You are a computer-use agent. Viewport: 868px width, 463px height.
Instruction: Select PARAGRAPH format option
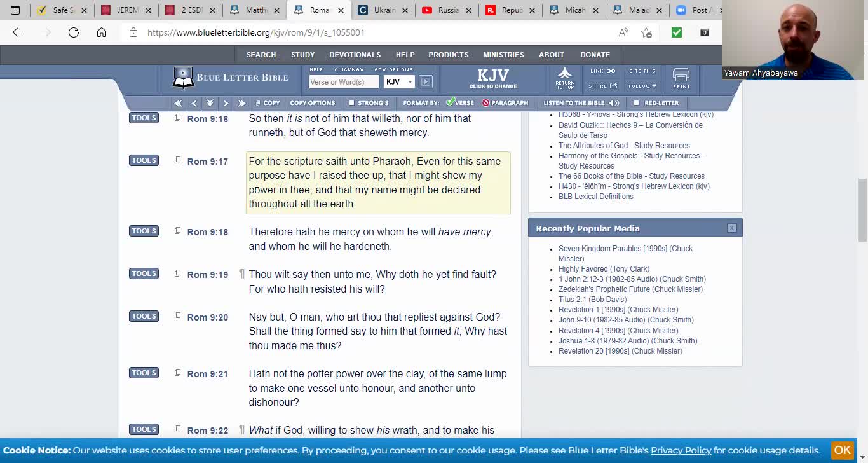point(505,103)
